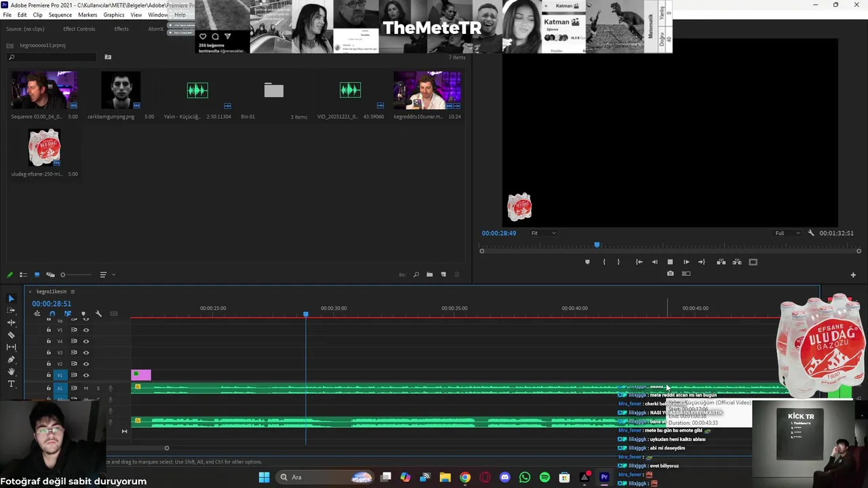Switch Project panel to freeform view

coord(50,274)
